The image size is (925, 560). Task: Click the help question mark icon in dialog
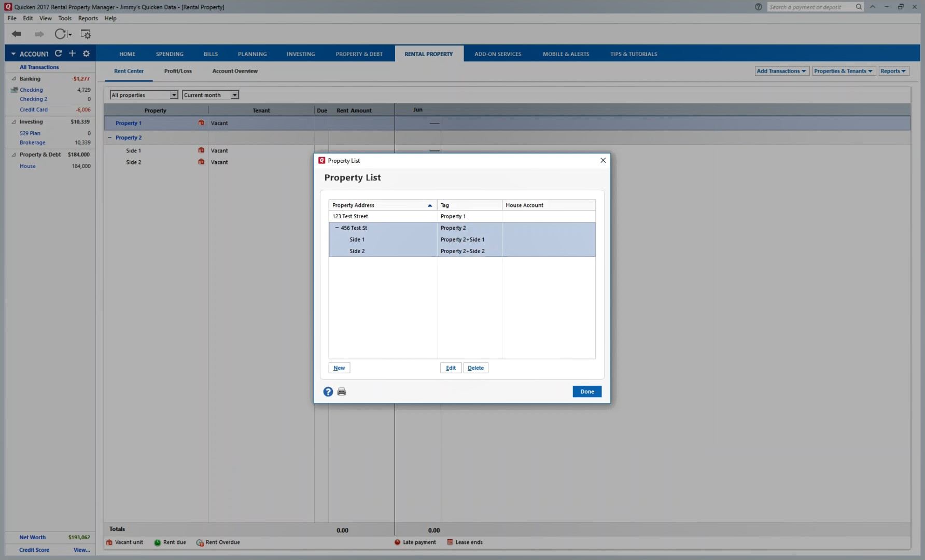pos(328,392)
